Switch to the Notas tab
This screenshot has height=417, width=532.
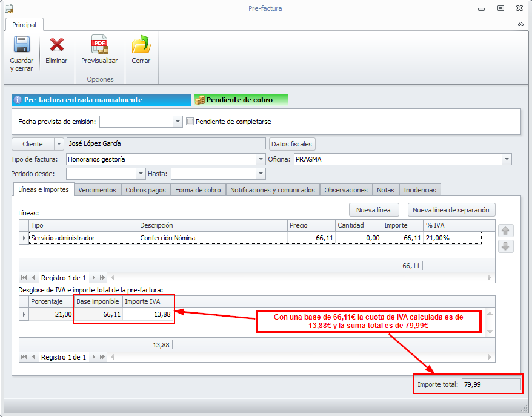click(x=386, y=190)
